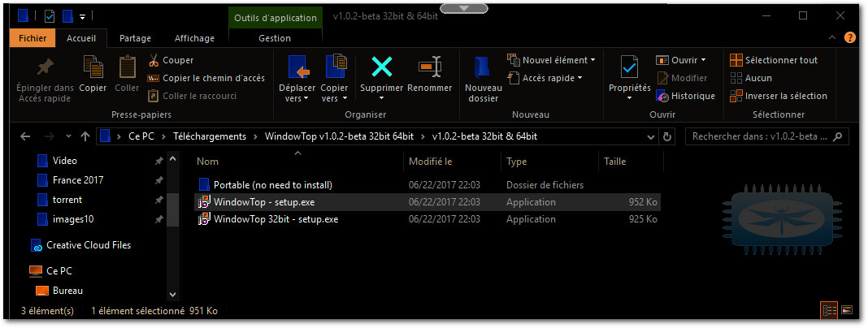Click the Coller paste icon
Image resolution: width=868 pixels, height=328 pixels.
pos(128,67)
